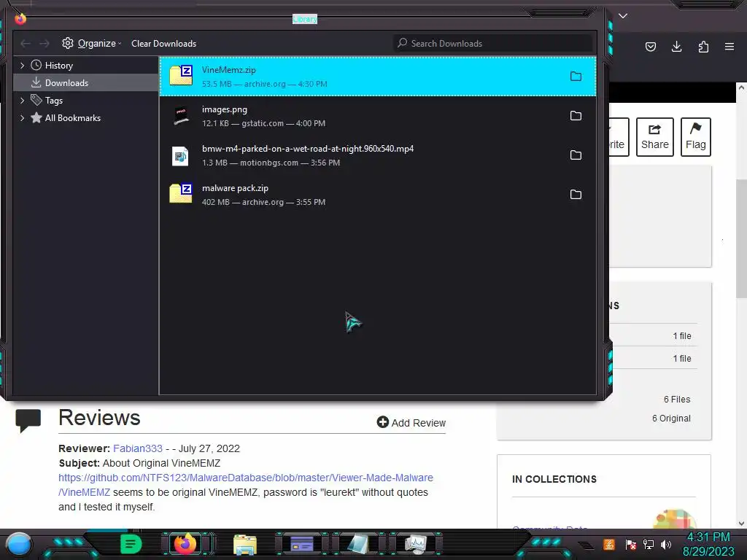Click the Share button on archive.org page
This screenshot has height=560, width=747.
click(654, 137)
